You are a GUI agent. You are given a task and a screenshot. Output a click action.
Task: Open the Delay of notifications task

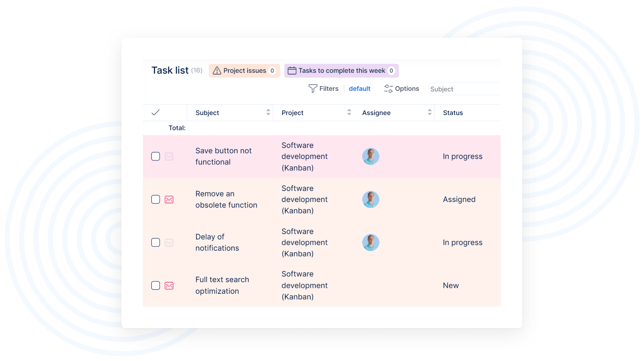217,242
